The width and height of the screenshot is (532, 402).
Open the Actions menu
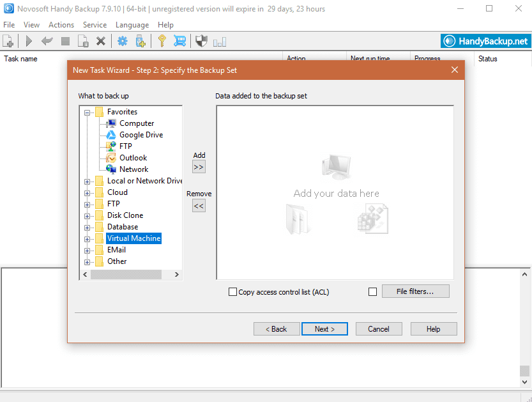[x=61, y=25]
